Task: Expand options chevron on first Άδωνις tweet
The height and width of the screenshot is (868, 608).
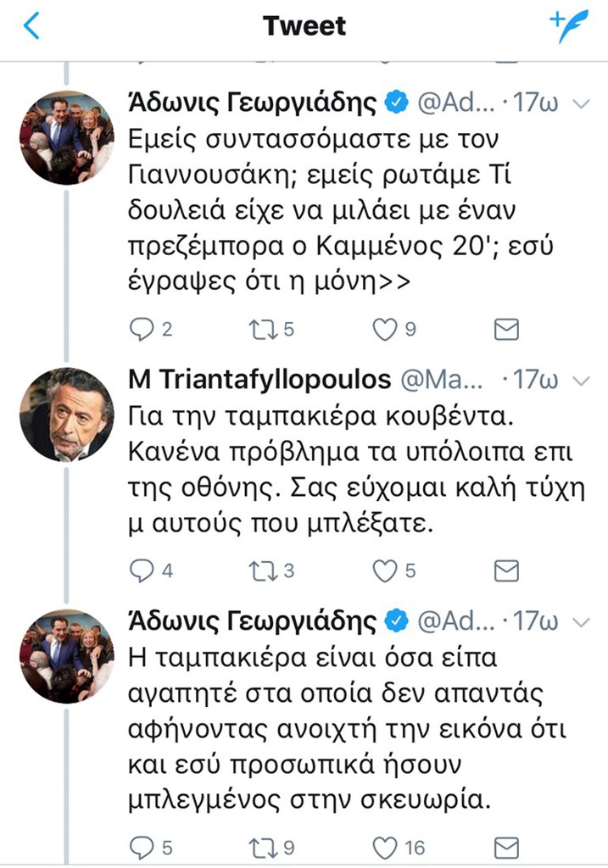Action: [582, 104]
